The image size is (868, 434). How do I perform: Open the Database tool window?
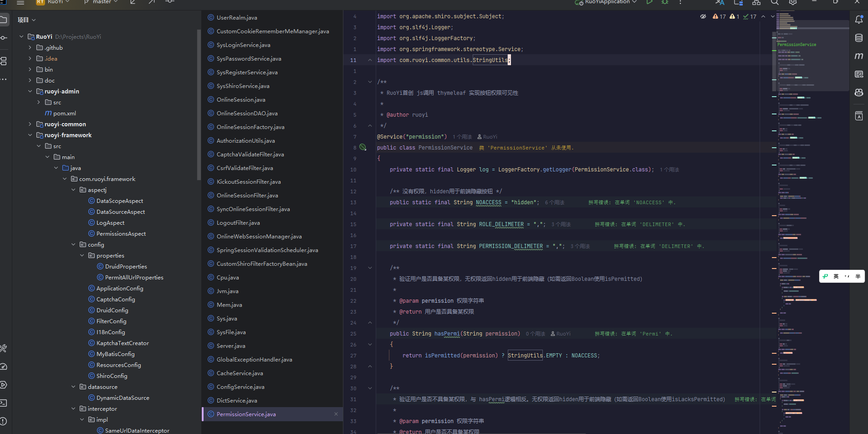tap(858, 38)
